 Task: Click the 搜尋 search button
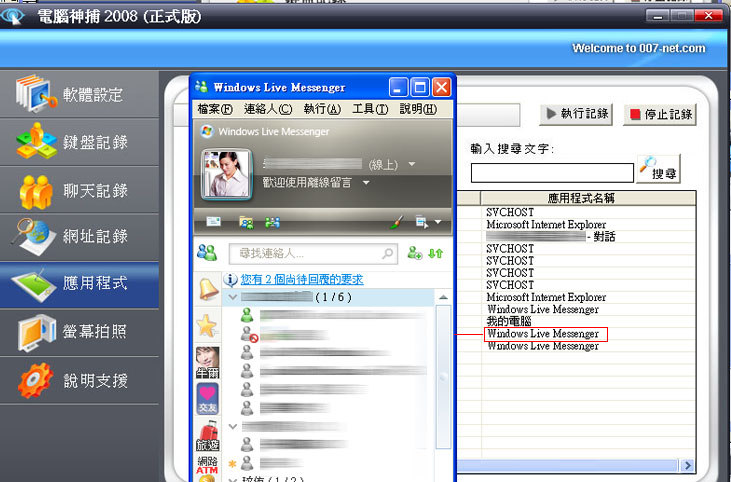point(658,169)
